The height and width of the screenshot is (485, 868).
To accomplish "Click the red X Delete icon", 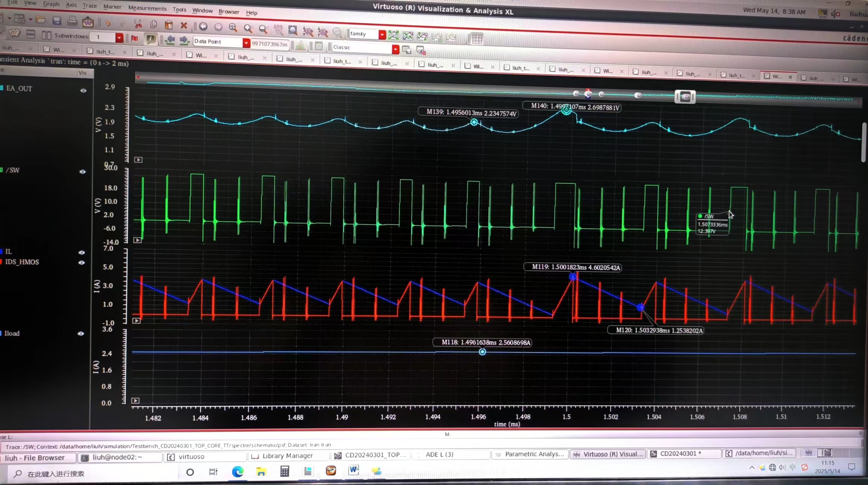I will click(184, 25).
